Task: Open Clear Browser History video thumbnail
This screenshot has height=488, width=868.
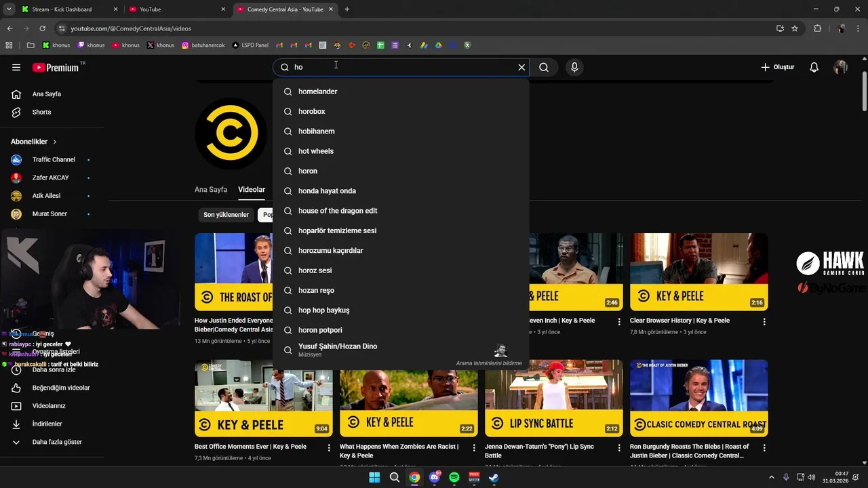Action: click(698, 272)
